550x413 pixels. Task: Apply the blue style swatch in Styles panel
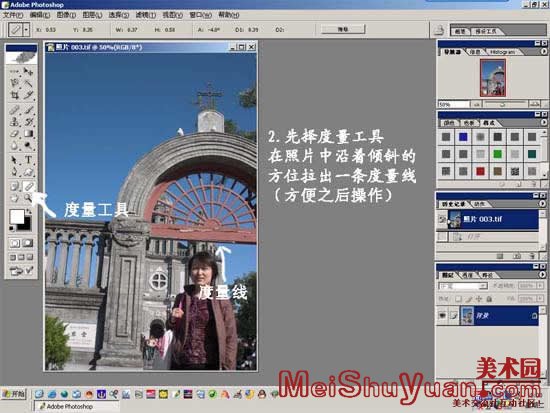pyautogui.click(x=463, y=137)
